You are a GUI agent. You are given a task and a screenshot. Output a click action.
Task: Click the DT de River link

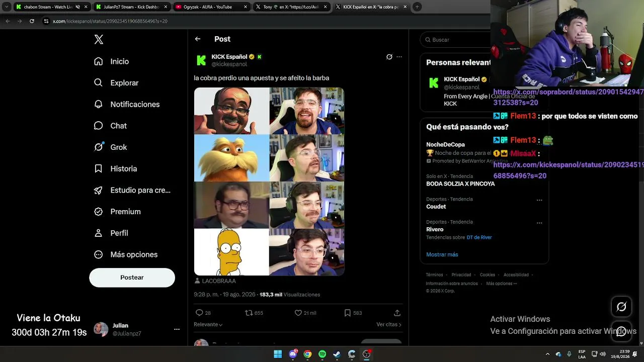pos(479,237)
